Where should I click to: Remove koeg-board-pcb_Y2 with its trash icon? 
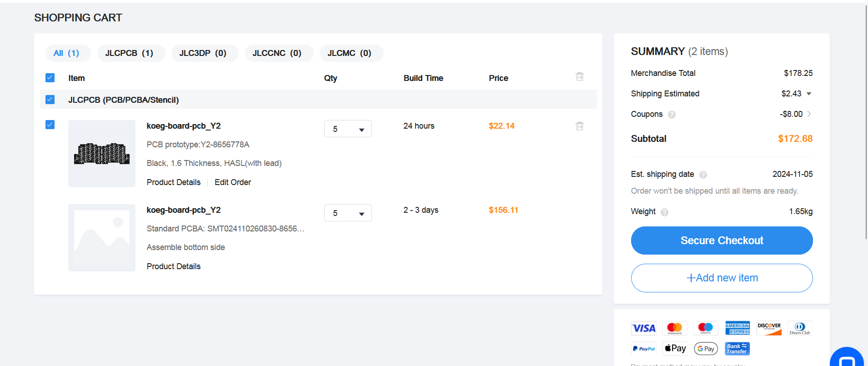pos(579,126)
